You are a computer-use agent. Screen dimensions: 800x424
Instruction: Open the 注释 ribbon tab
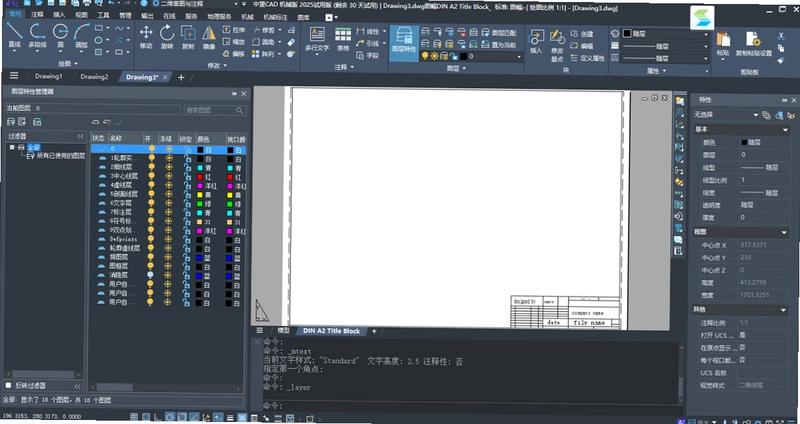pyautogui.click(x=37, y=15)
